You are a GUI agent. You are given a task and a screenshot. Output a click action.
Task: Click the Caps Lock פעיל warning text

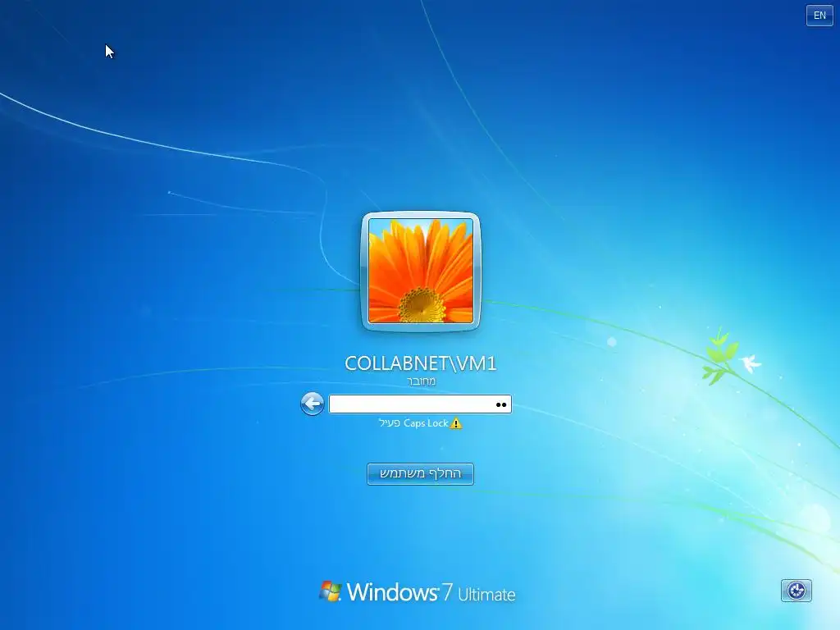point(413,423)
